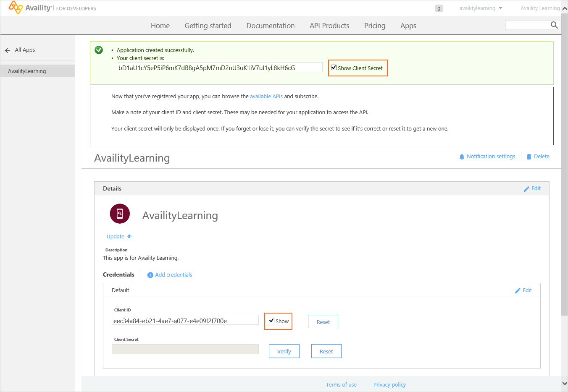
Task: Click the Add credentials link
Action: (174, 275)
